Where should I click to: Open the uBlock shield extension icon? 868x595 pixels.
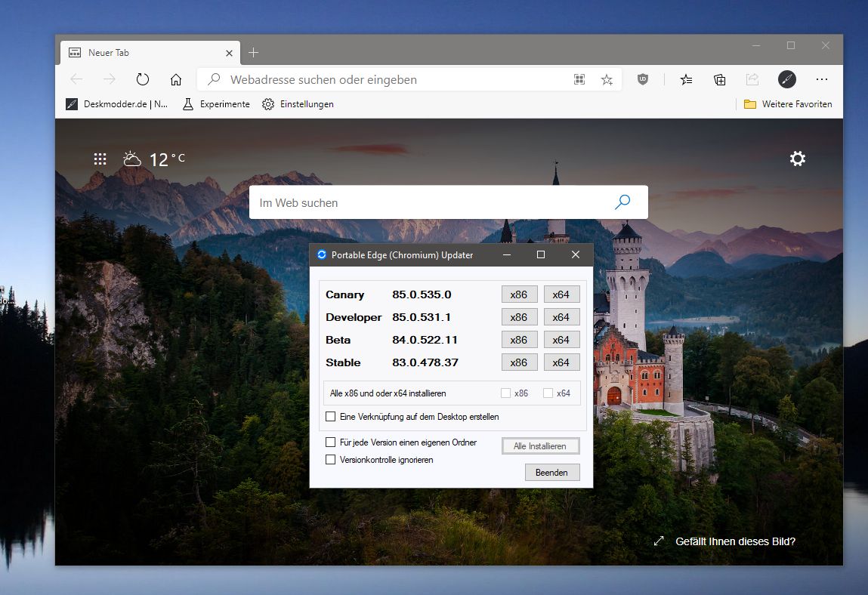(x=642, y=79)
